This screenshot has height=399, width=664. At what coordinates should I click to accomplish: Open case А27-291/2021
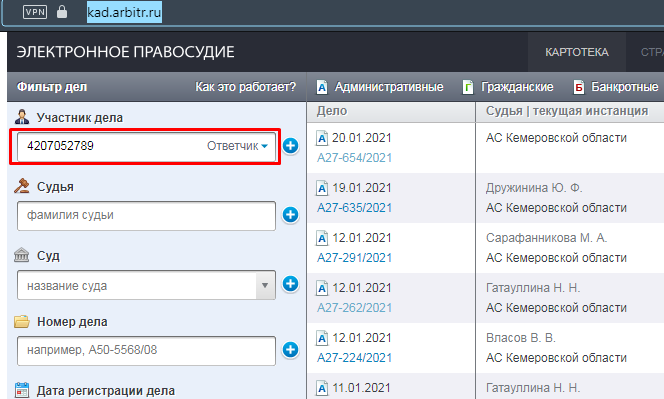pos(354,258)
